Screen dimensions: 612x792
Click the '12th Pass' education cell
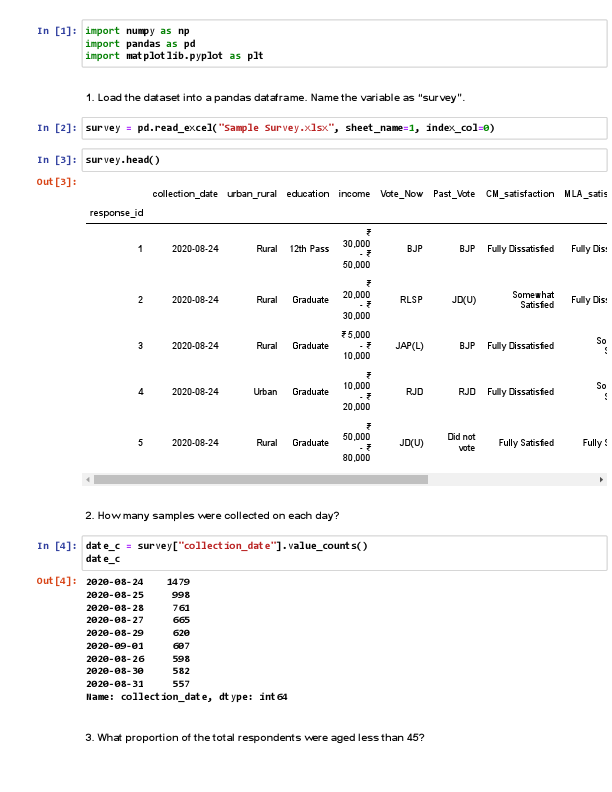point(309,249)
